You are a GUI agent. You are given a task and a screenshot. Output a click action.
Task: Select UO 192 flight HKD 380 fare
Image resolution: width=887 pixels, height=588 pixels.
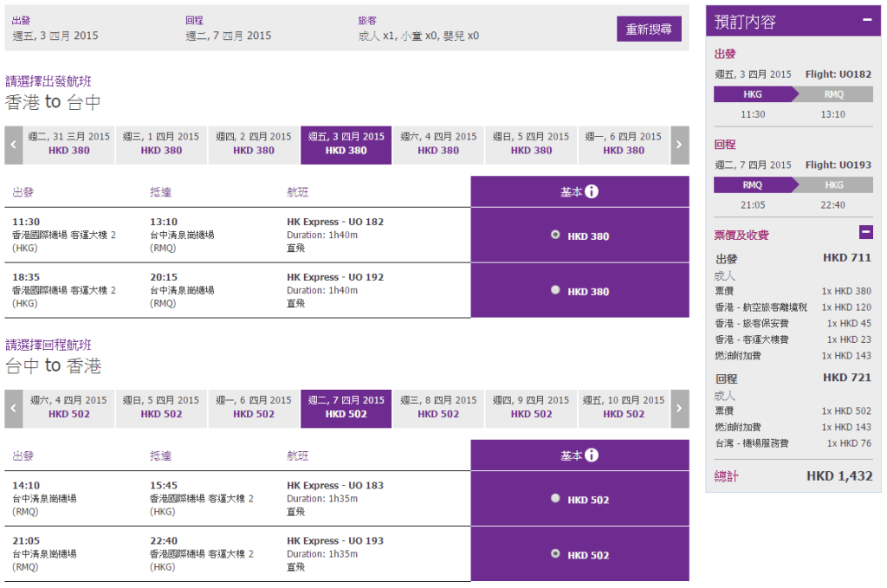(x=555, y=291)
